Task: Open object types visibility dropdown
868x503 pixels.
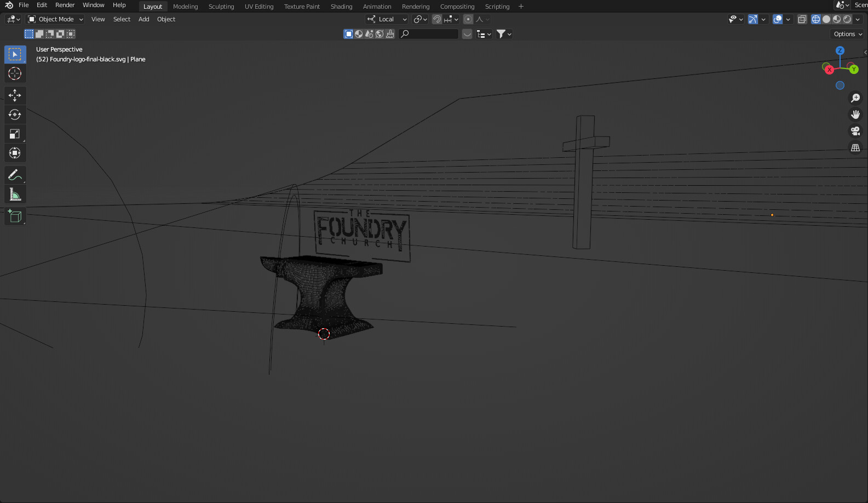Action: pyautogui.click(x=736, y=19)
